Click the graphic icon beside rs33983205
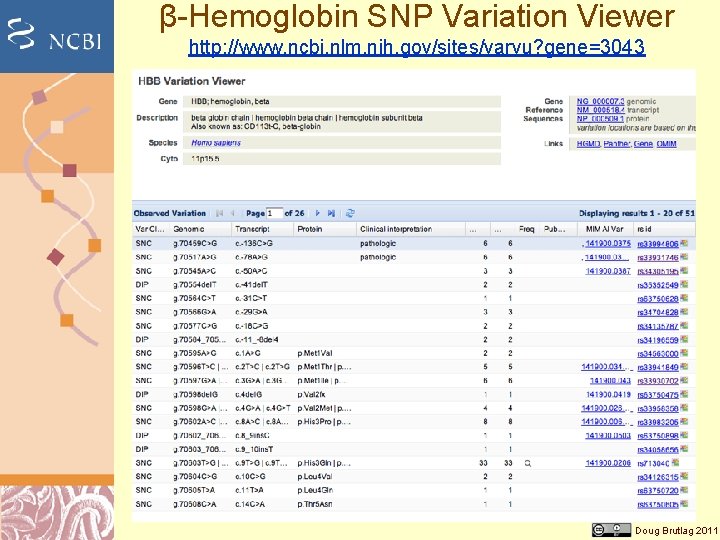Image resolution: width=720 pixels, height=540 pixels. point(684,422)
